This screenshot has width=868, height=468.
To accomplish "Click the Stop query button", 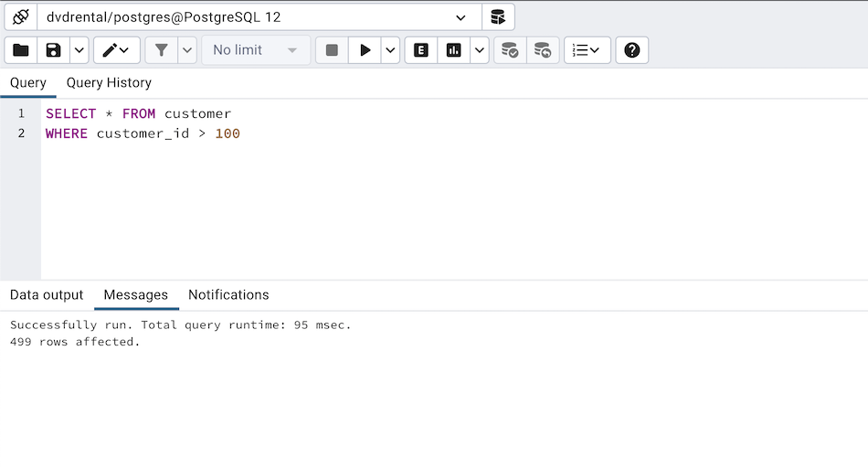I will click(332, 50).
